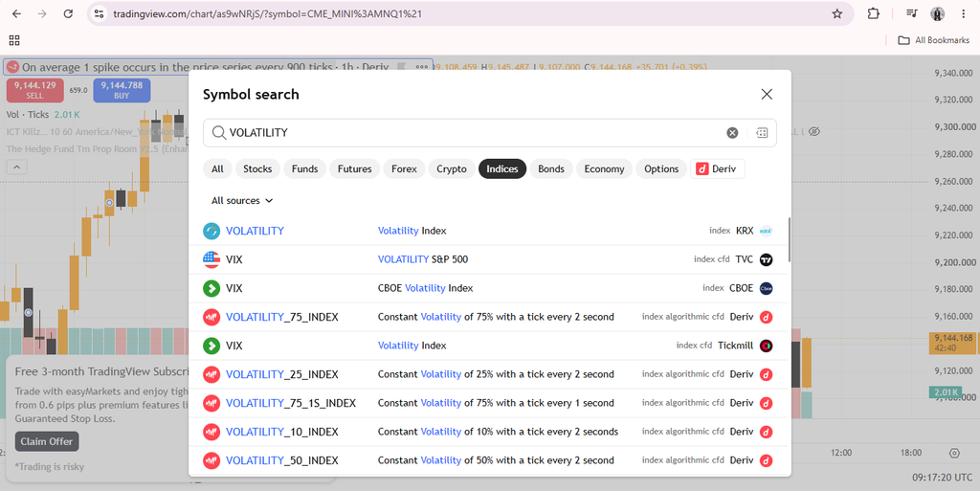Open browser media control icon
Image resolution: width=980 pixels, height=491 pixels.
click(x=911, y=13)
